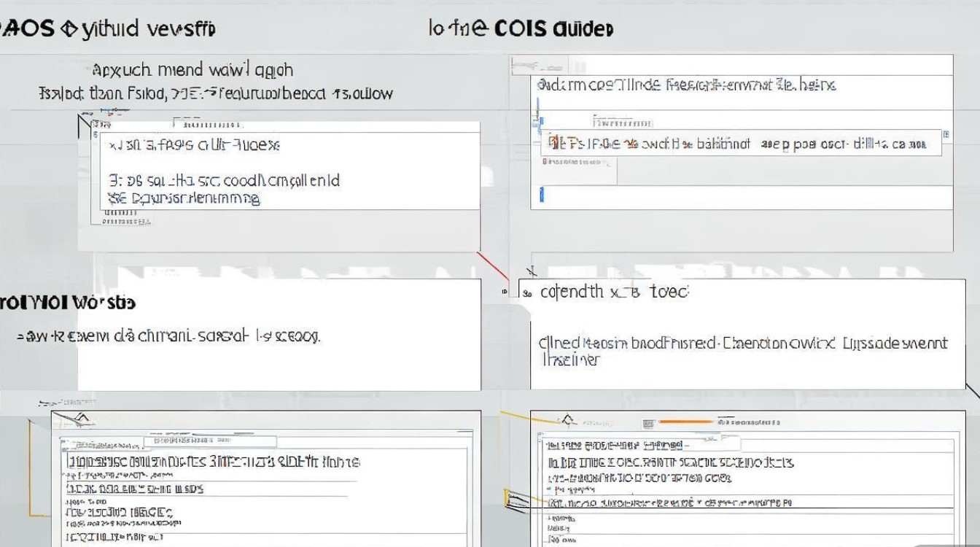980x547 pixels.
Task: Open the small field atop lower-left panel
Action: click(x=210, y=441)
